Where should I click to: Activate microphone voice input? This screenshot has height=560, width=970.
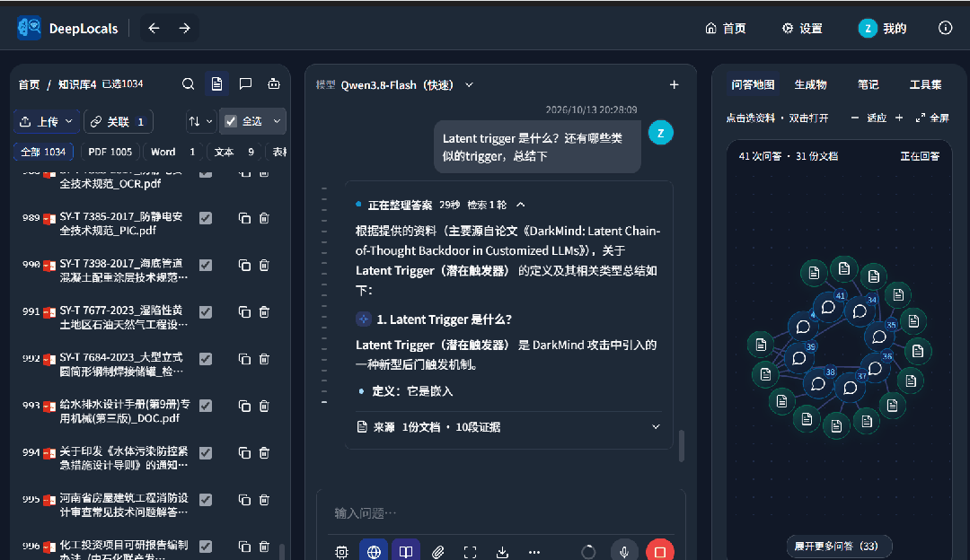pyautogui.click(x=624, y=551)
